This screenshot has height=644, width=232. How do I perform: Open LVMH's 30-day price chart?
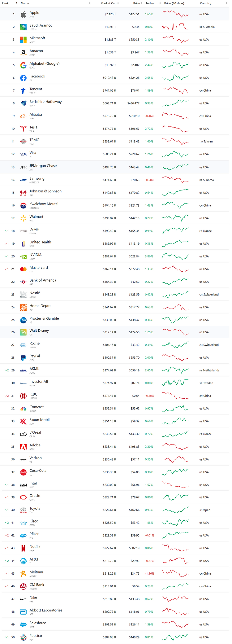[175, 231]
